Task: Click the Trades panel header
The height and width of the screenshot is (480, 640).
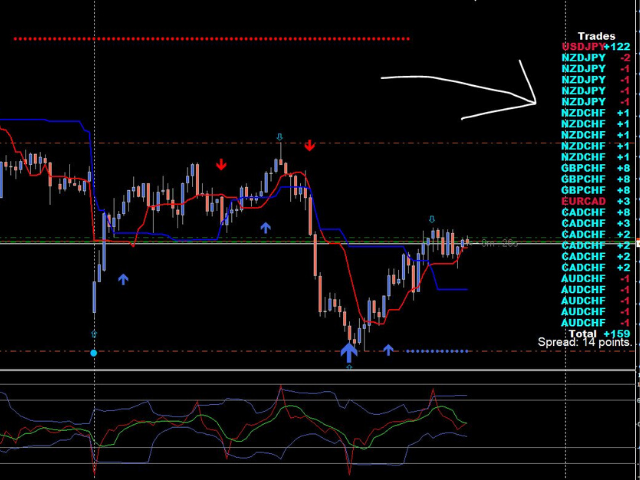Action: [x=596, y=36]
